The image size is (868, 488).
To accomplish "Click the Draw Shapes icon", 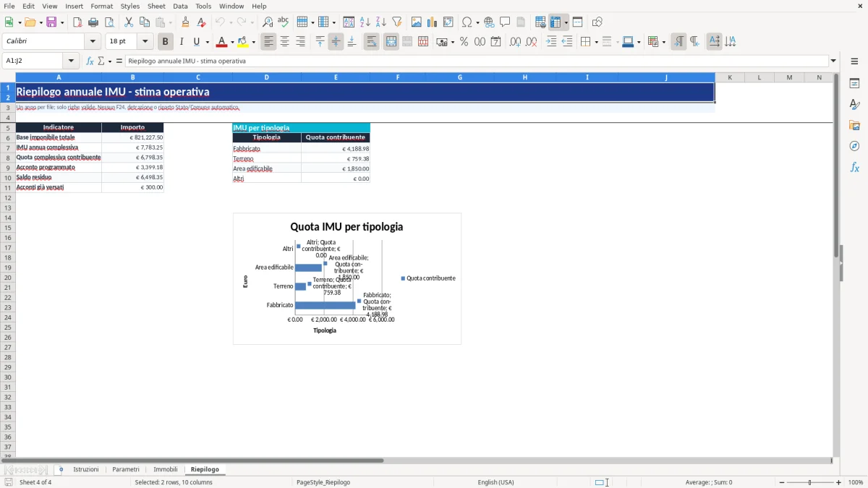I will click(x=597, y=22).
